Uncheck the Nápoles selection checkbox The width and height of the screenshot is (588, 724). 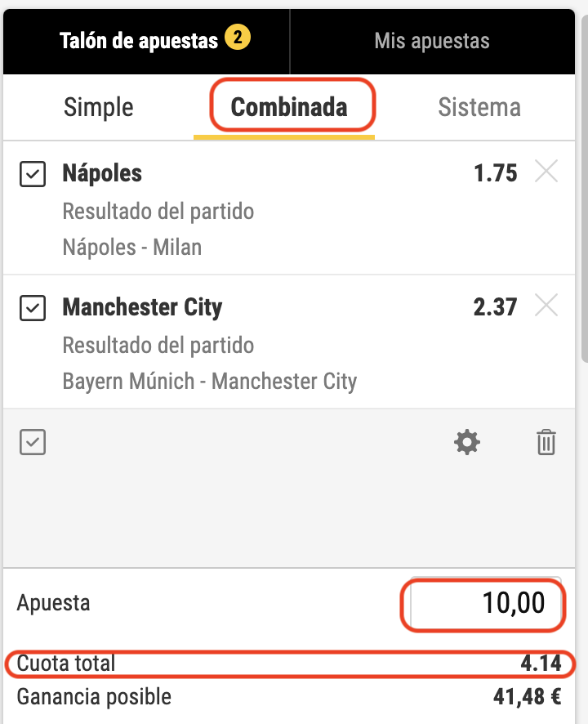tap(33, 174)
